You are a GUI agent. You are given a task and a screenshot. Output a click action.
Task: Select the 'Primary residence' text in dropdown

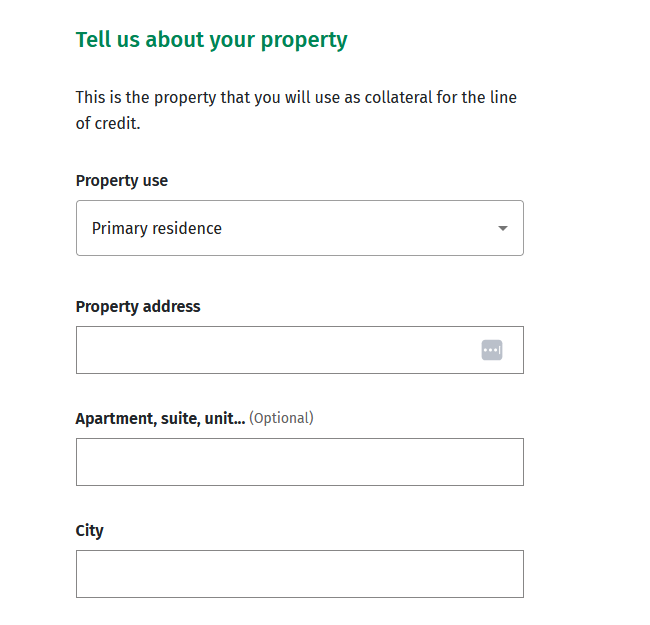(x=157, y=228)
